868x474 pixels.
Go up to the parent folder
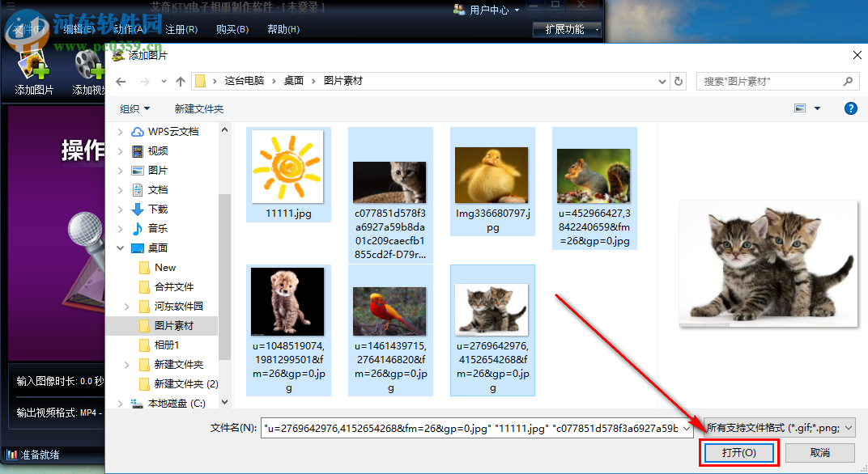pyautogui.click(x=180, y=81)
